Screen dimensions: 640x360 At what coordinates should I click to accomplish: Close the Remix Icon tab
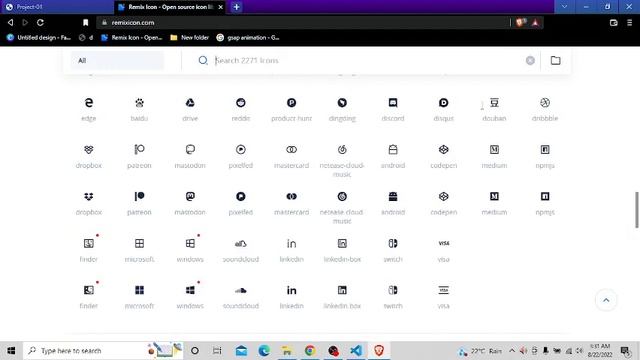click(x=220, y=7)
